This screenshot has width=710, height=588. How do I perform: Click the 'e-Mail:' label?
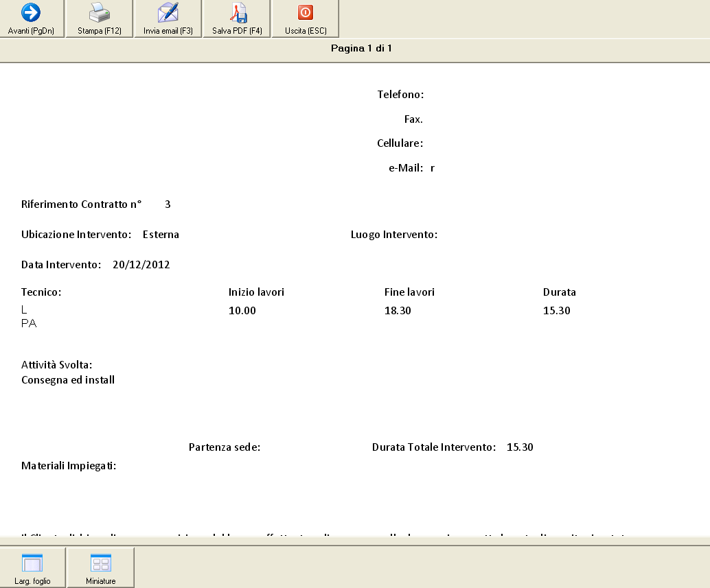pos(406,168)
